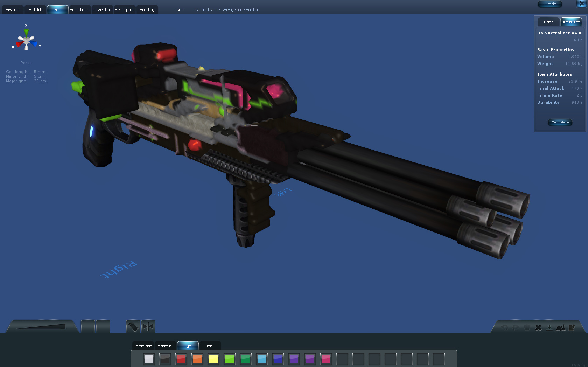588x367 pixels.
Task: Open the Material tab
Action: [165, 346]
